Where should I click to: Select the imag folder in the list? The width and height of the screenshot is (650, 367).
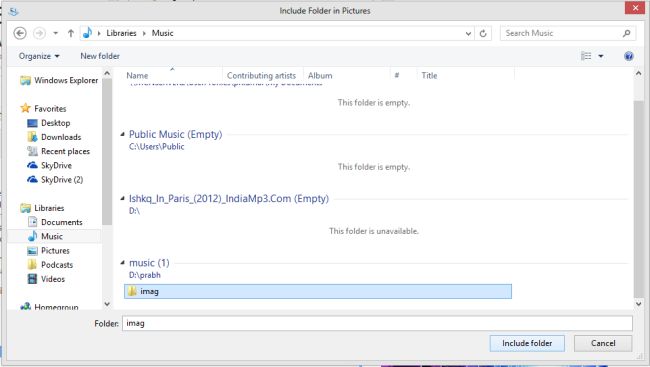(x=318, y=292)
